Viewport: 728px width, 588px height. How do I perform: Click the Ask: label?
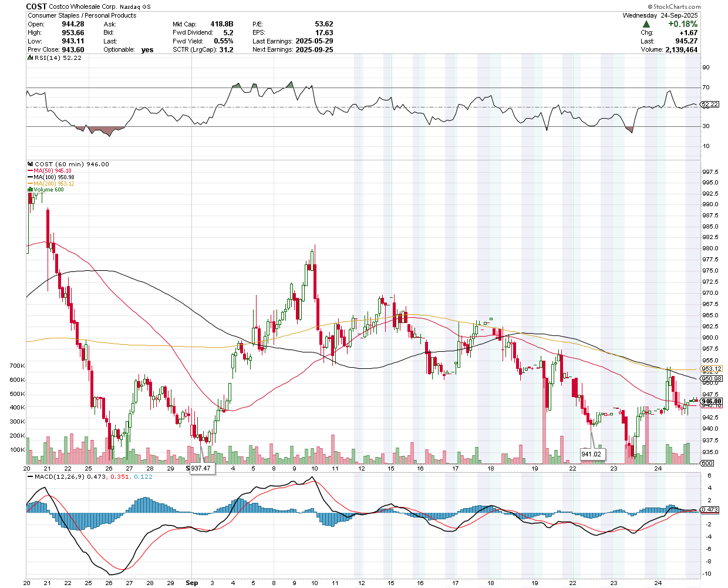pos(110,24)
